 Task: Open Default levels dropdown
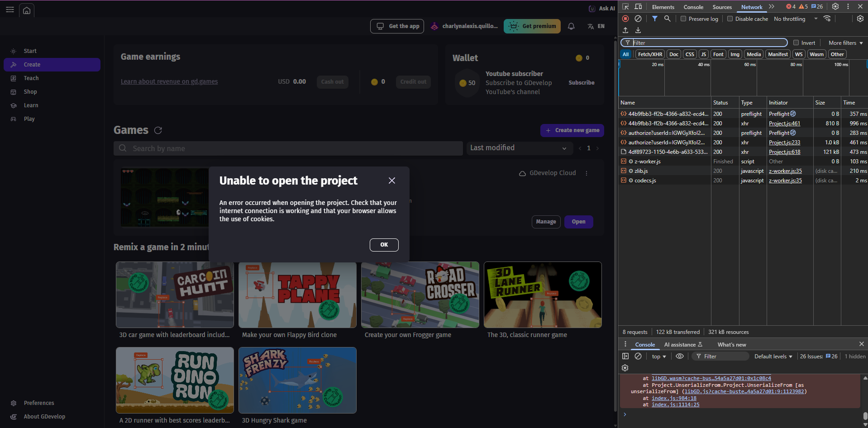click(x=773, y=356)
